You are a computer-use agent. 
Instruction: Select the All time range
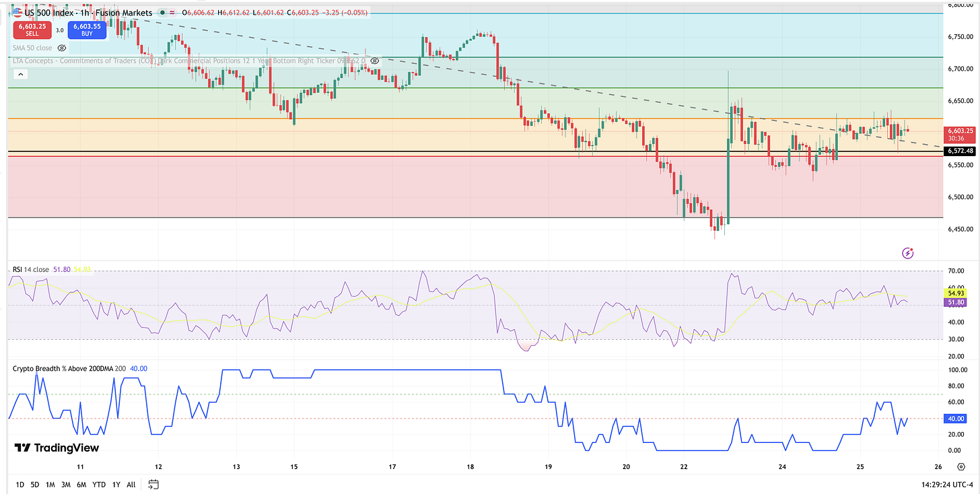(131, 485)
